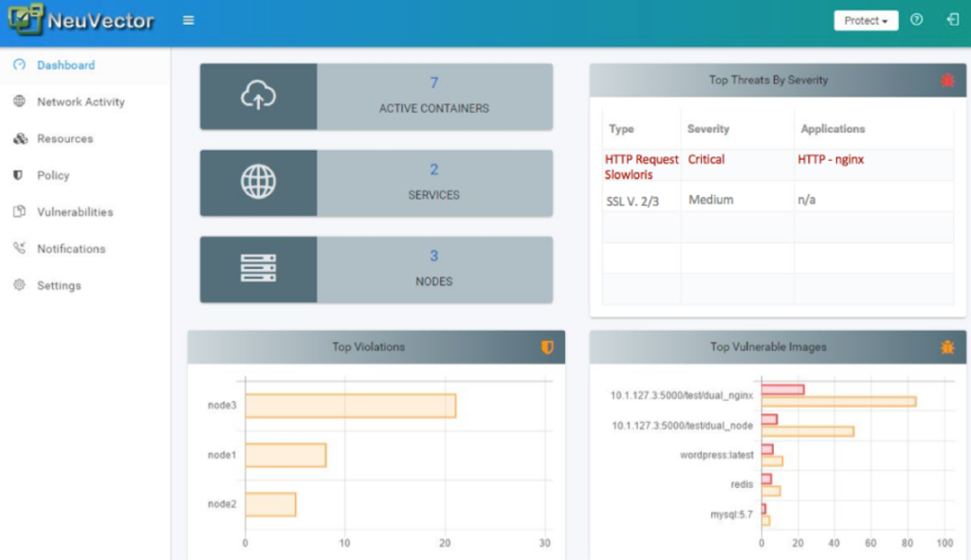
Task: Click the cloud icon on Active Containers card
Action: click(258, 96)
